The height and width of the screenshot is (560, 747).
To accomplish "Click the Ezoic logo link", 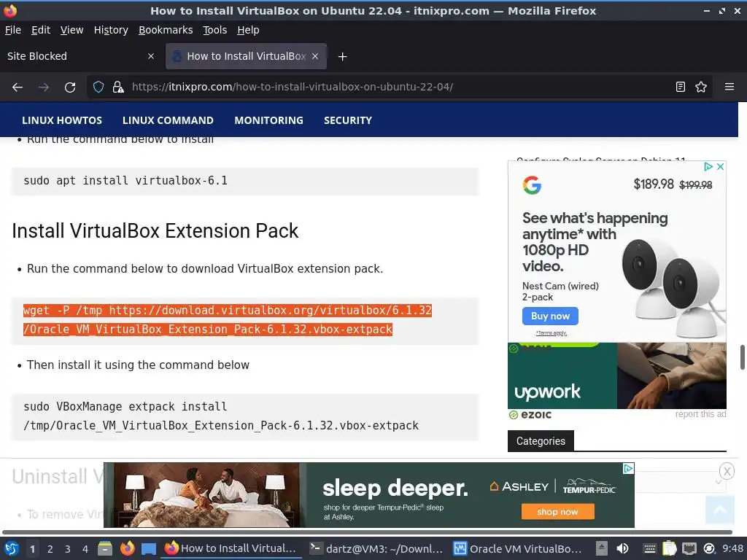I will pyautogui.click(x=530, y=415).
